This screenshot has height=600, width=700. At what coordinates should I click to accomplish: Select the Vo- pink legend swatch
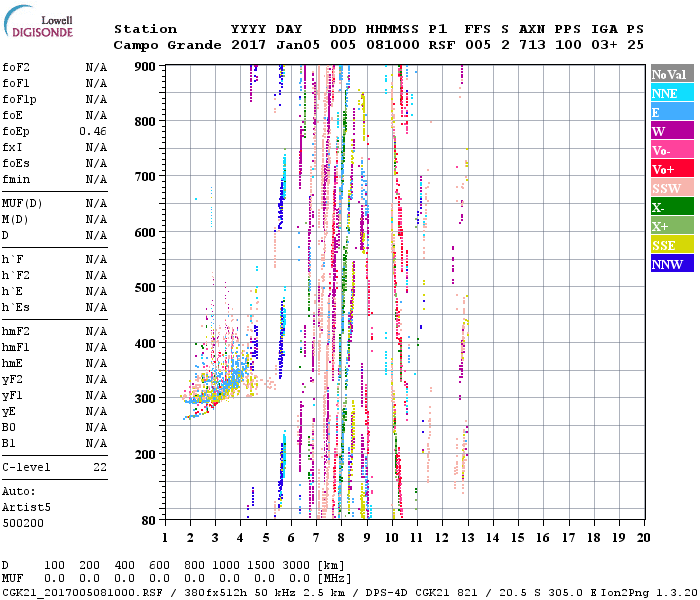(672, 150)
